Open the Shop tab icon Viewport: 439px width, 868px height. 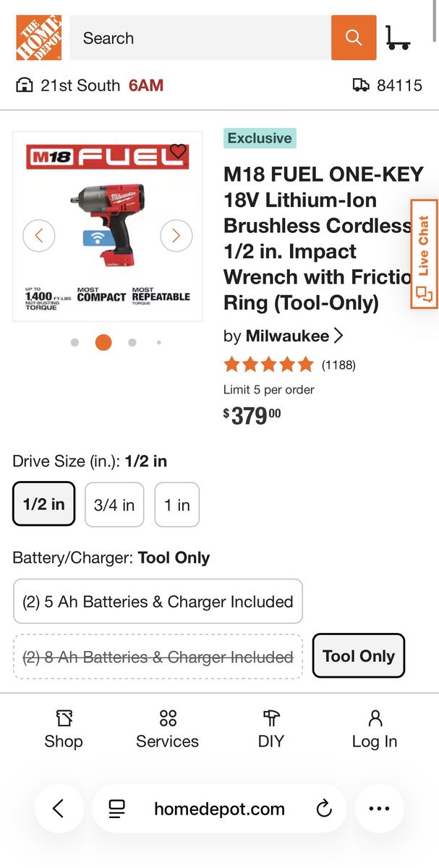coord(64,729)
